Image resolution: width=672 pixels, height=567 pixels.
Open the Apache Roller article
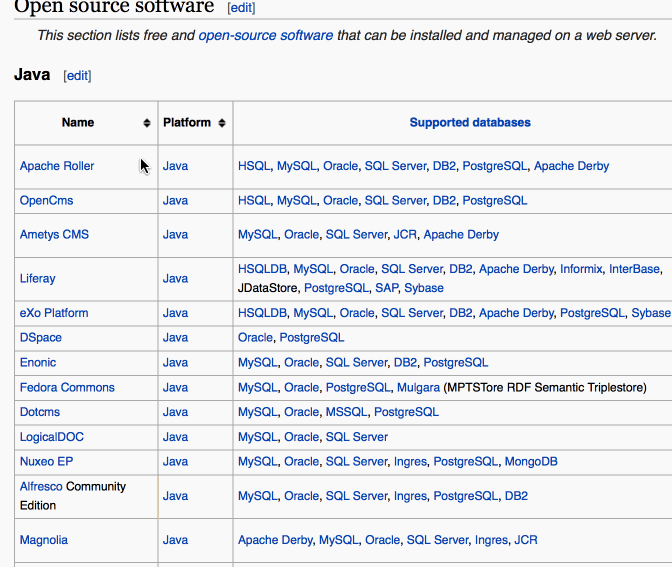tap(57, 166)
